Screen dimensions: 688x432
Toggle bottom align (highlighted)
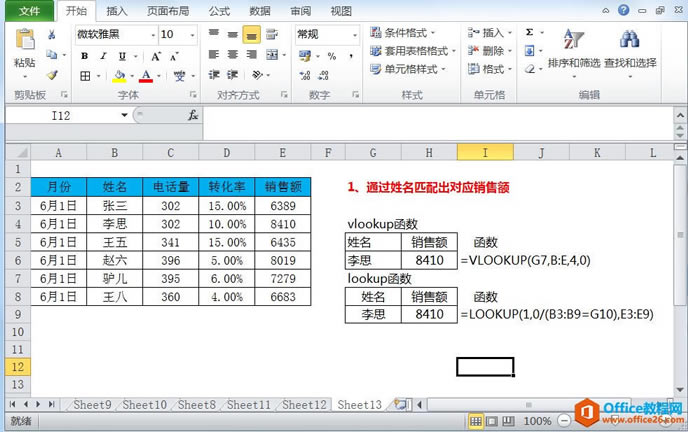coord(251,34)
